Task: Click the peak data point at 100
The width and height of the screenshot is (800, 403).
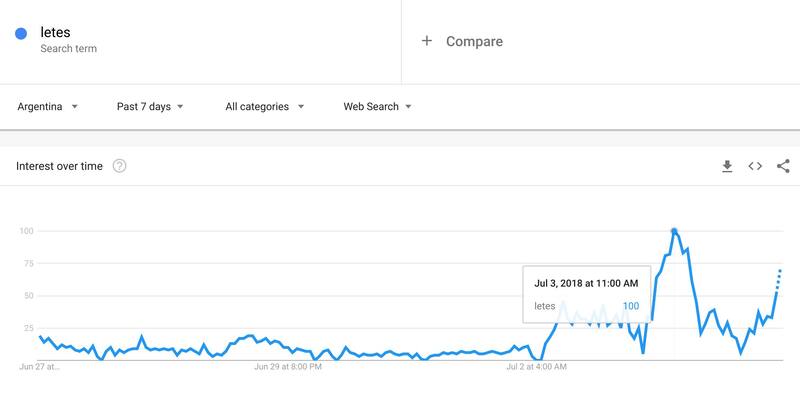Action: (674, 231)
